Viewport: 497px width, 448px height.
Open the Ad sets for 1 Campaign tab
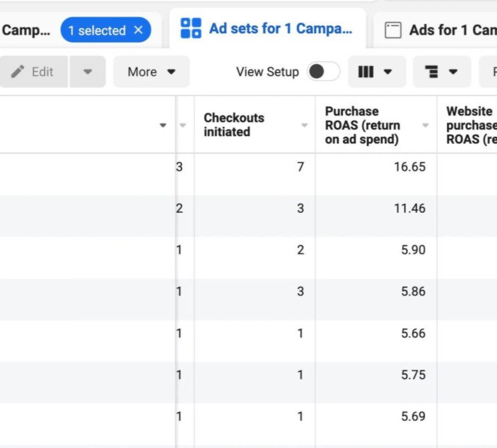(280, 29)
